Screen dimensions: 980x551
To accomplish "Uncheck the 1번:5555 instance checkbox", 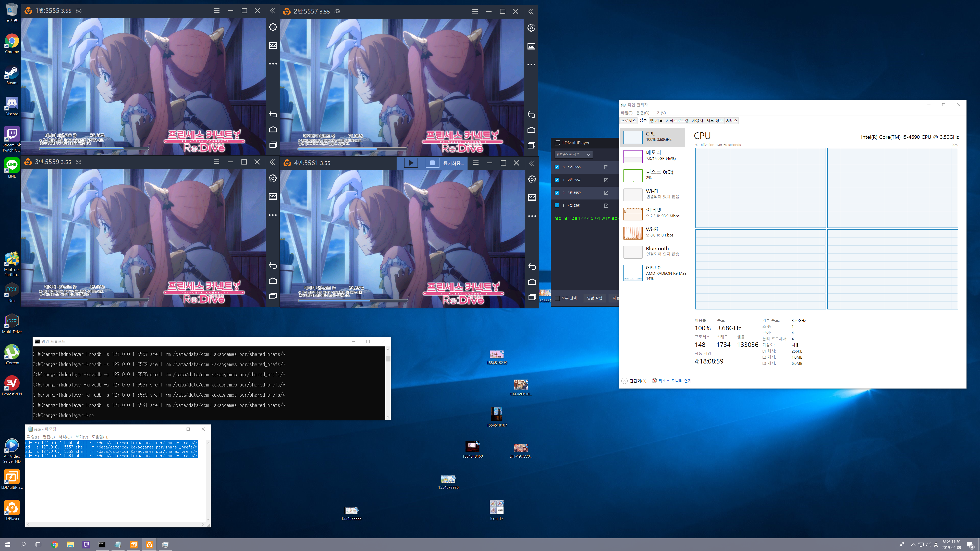I will pos(557,167).
